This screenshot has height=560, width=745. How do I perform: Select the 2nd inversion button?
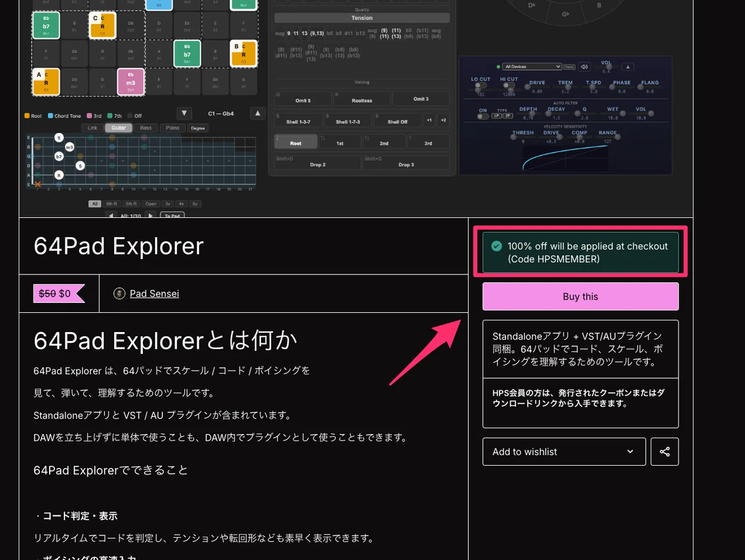tap(384, 142)
